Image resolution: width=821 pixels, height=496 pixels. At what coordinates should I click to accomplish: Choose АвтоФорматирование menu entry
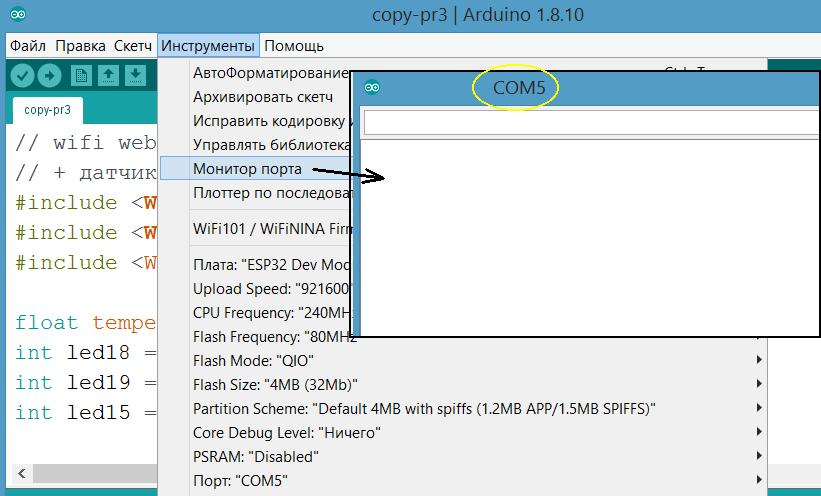[271, 73]
